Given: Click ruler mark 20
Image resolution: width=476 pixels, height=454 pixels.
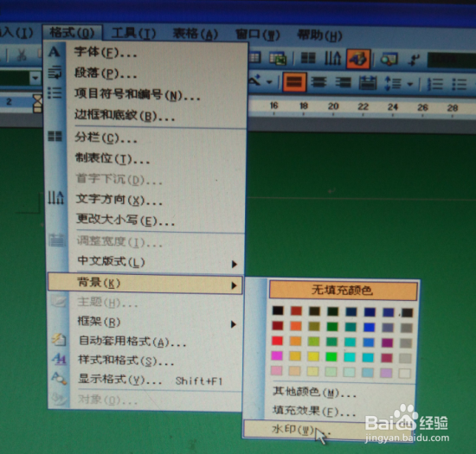Looking at the screenshot, I should click(333, 106).
